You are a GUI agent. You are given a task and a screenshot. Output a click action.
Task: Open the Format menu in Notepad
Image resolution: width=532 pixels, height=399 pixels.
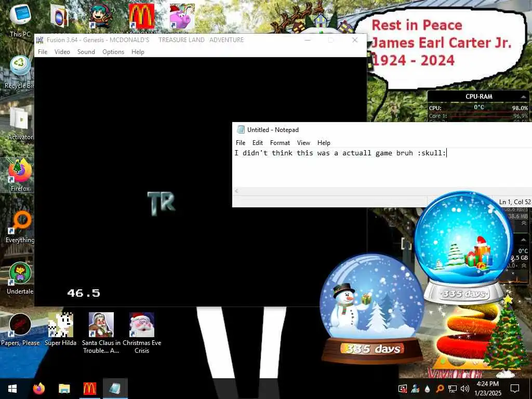pyautogui.click(x=280, y=143)
